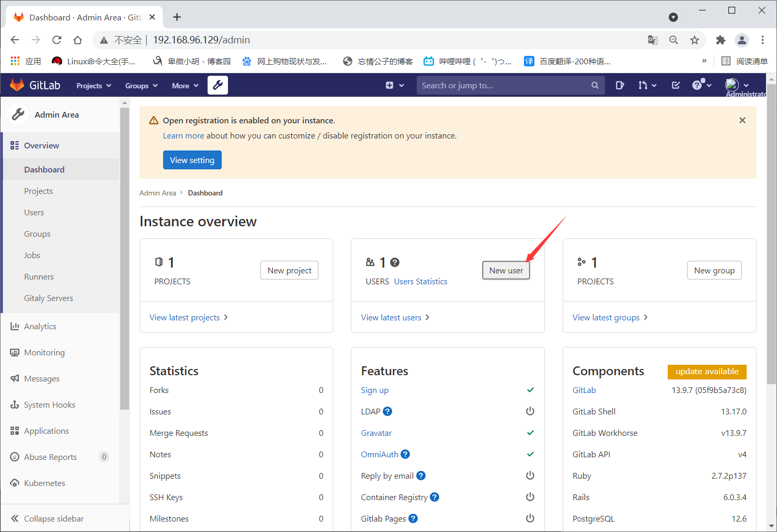
Task: Open the OmniAuth feature link
Action: tap(380, 454)
